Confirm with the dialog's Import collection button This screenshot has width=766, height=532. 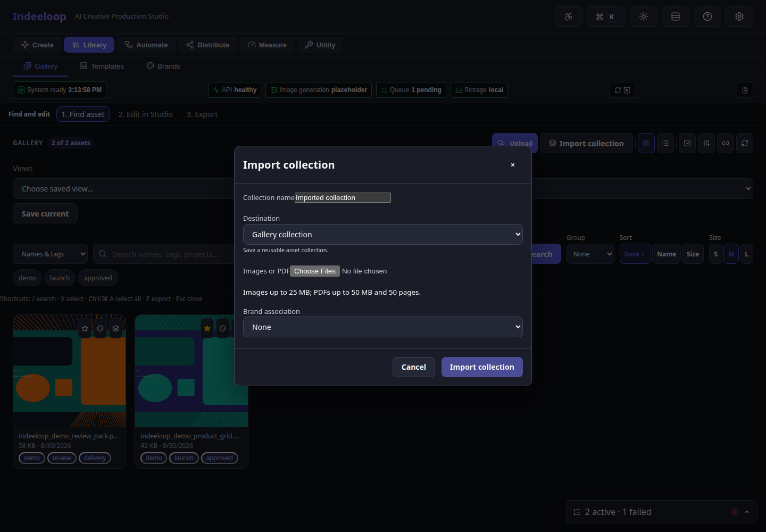point(482,367)
